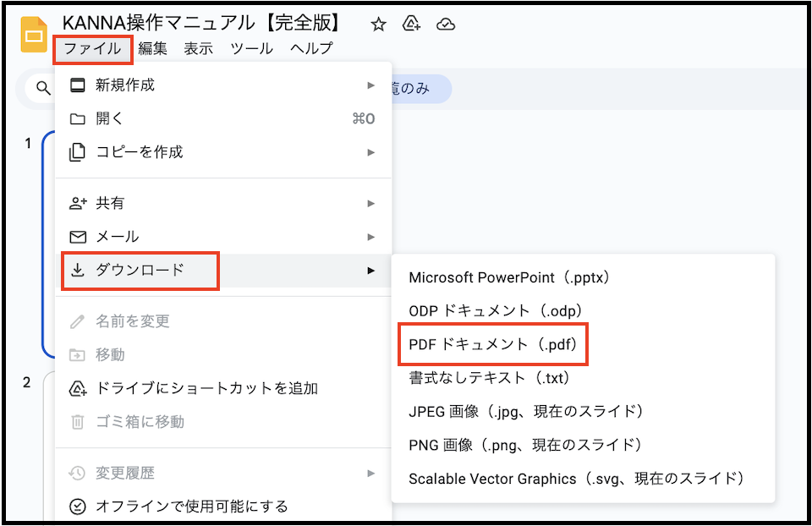Image resolution: width=812 pixels, height=526 pixels.
Task: Click the メール envelope icon
Action: (x=78, y=237)
